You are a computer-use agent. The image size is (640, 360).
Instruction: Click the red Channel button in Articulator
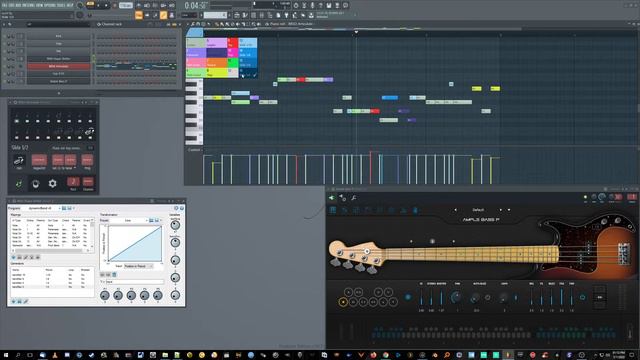pos(88,182)
